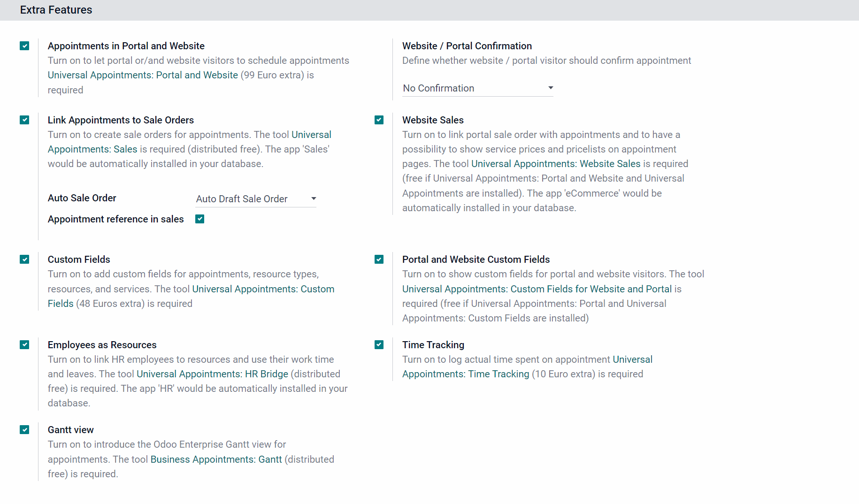Image resolution: width=859 pixels, height=504 pixels.
Task: Uncheck the Time Tracking option
Action: (x=379, y=345)
